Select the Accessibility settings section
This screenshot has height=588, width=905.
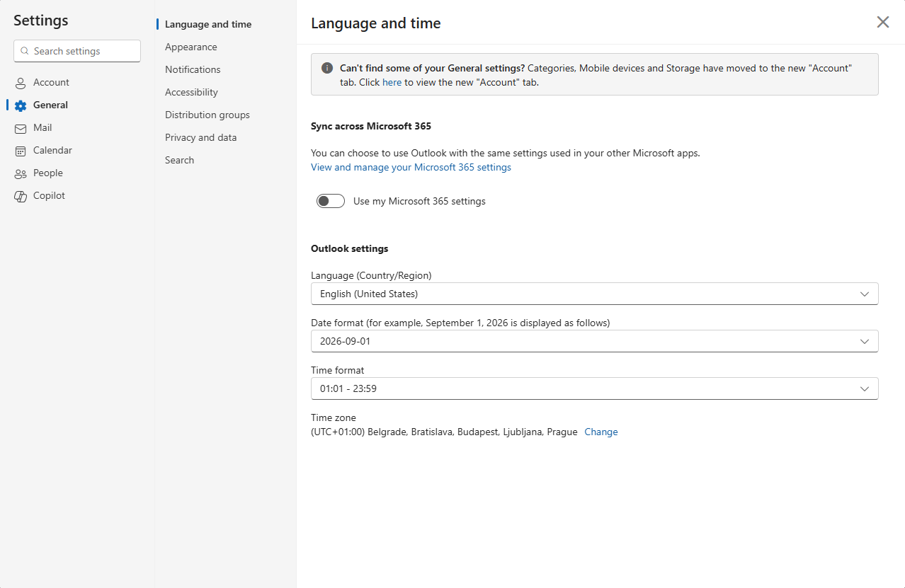tap(191, 92)
